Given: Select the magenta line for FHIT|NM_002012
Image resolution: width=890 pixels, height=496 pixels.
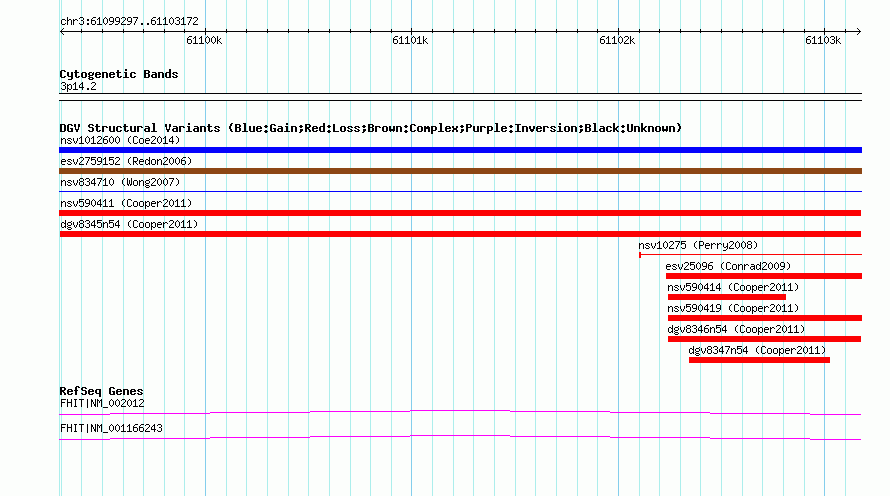Looking at the screenshot, I should coord(460,413).
